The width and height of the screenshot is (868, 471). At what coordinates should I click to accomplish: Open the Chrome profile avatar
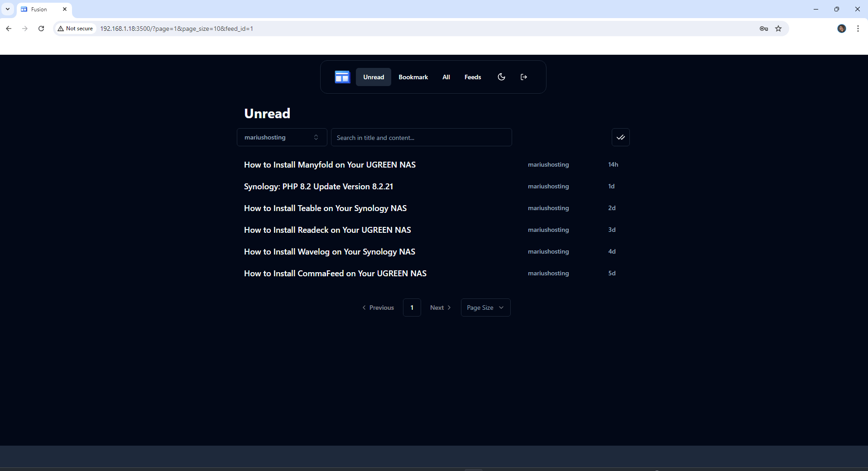pyautogui.click(x=842, y=29)
